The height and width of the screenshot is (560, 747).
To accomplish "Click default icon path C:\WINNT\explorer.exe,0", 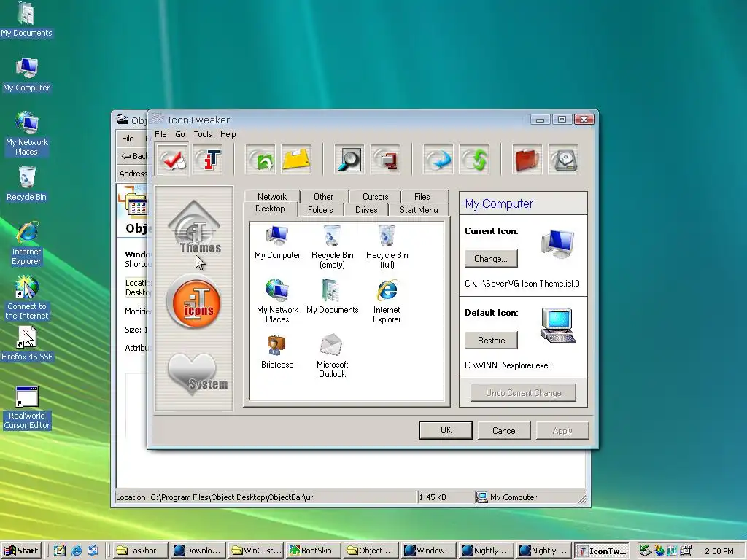I will click(510, 365).
